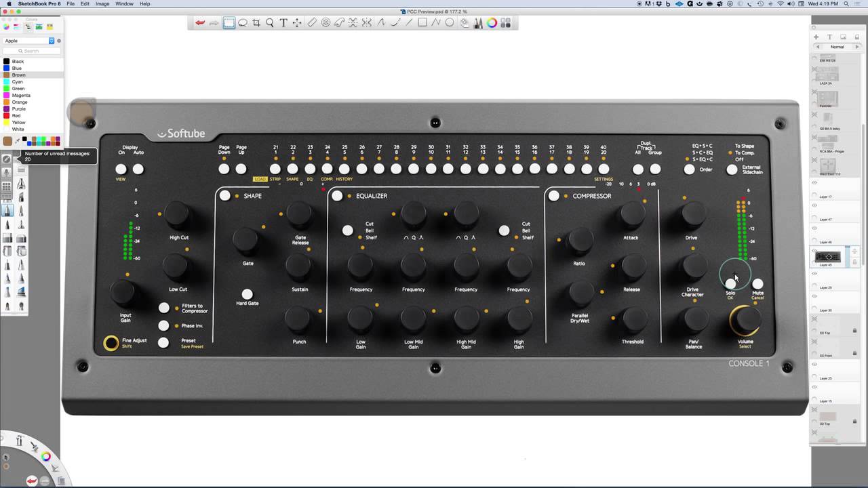Toggle the lock on Layer 45

point(854,262)
